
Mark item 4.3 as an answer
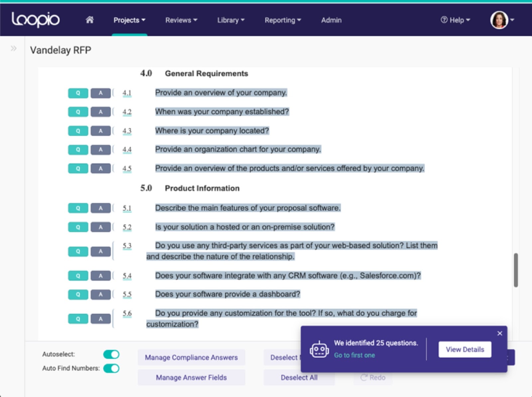[x=100, y=131]
